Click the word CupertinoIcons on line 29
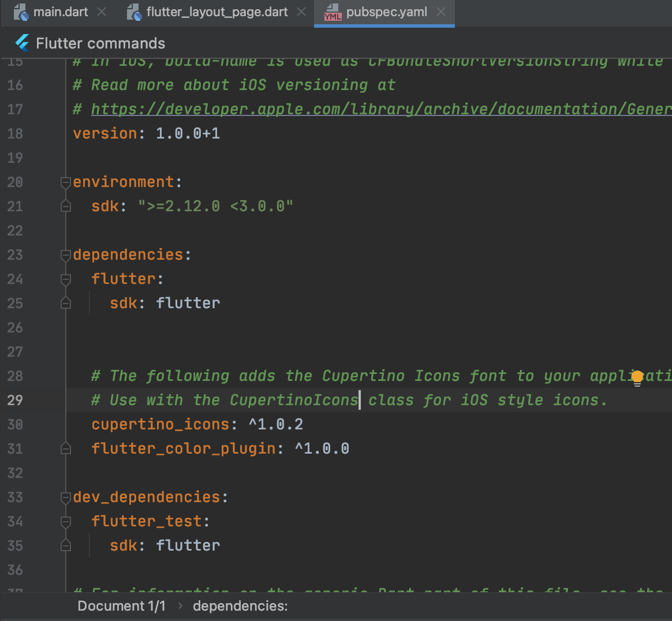 294,401
